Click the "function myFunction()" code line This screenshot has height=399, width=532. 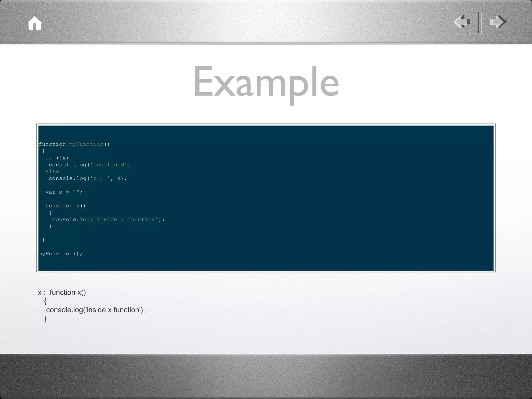(74, 144)
